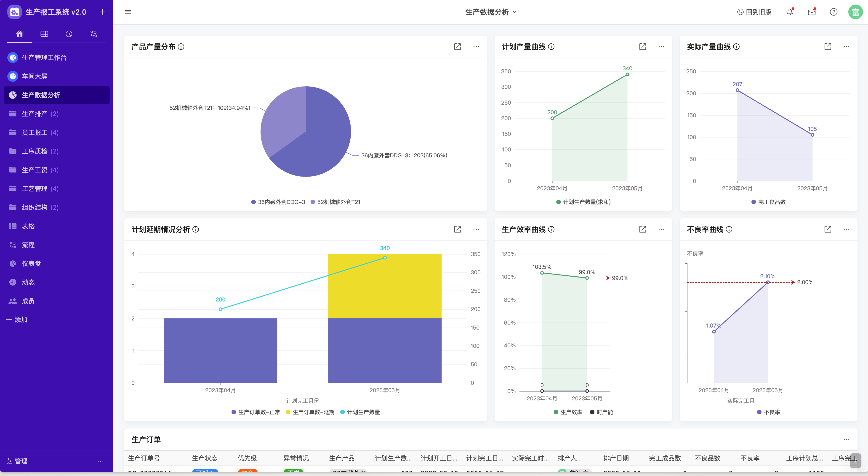This screenshot has height=476, width=868.
Task: Expand 计划产量曲线 chart fullscreen icon
Action: tap(643, 47)
